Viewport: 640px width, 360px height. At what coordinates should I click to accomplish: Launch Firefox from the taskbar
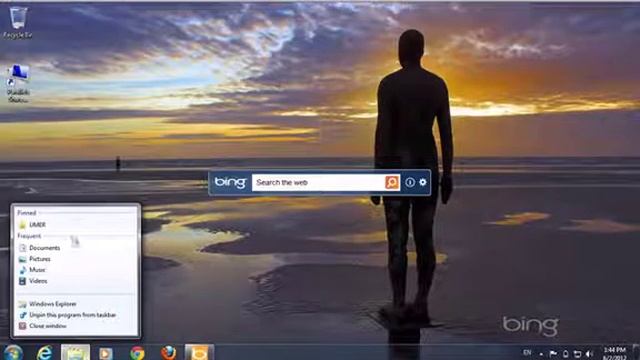pos(168,353)
